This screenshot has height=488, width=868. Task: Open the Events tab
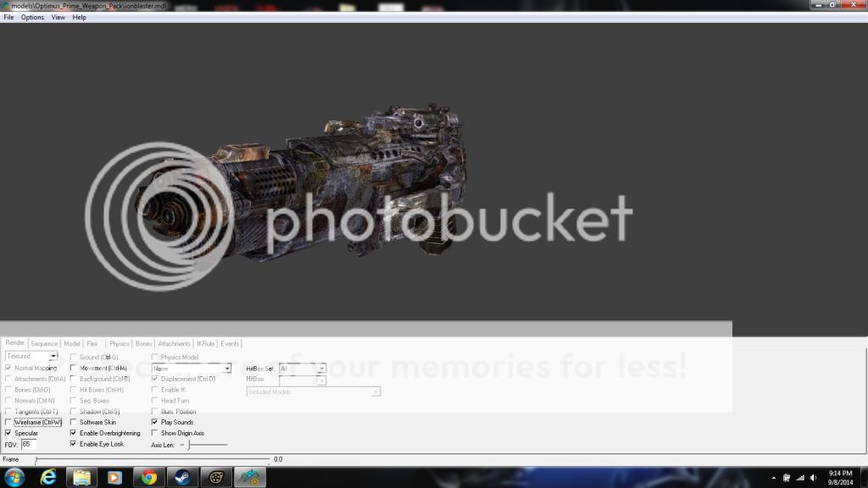(230, 344)
